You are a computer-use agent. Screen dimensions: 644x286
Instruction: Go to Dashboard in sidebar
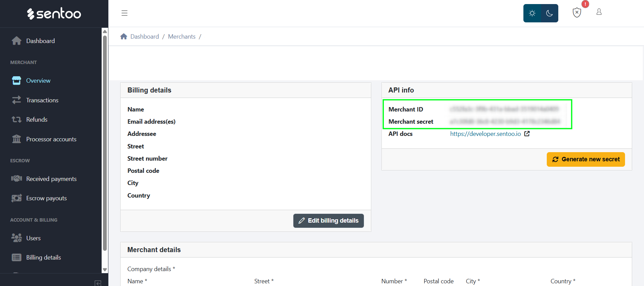tap(40, 41)
